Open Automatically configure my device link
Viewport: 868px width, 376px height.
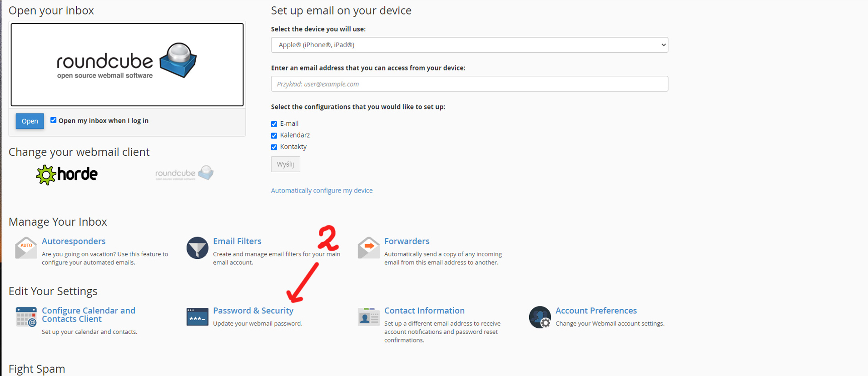click(322, 191)
